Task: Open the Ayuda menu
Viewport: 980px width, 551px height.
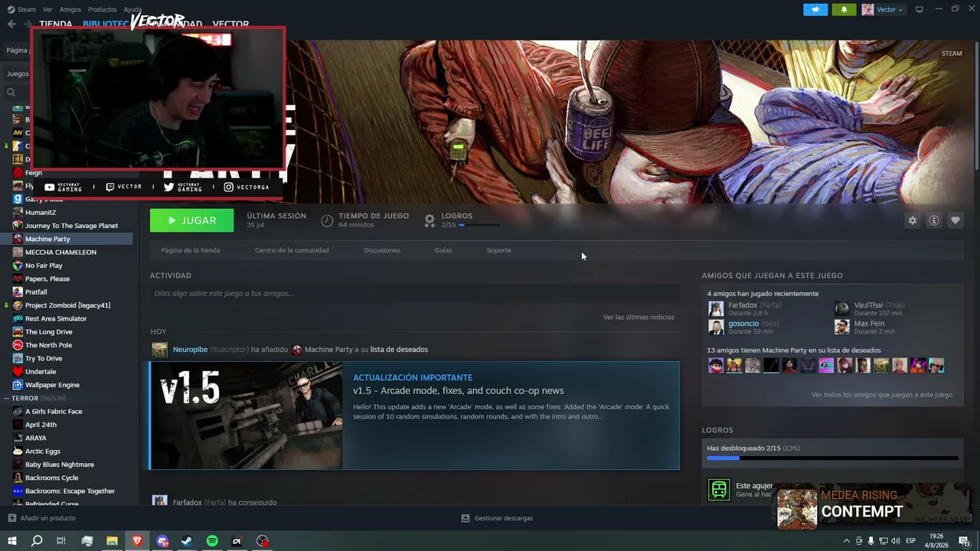Action: [x=132, y=9]
